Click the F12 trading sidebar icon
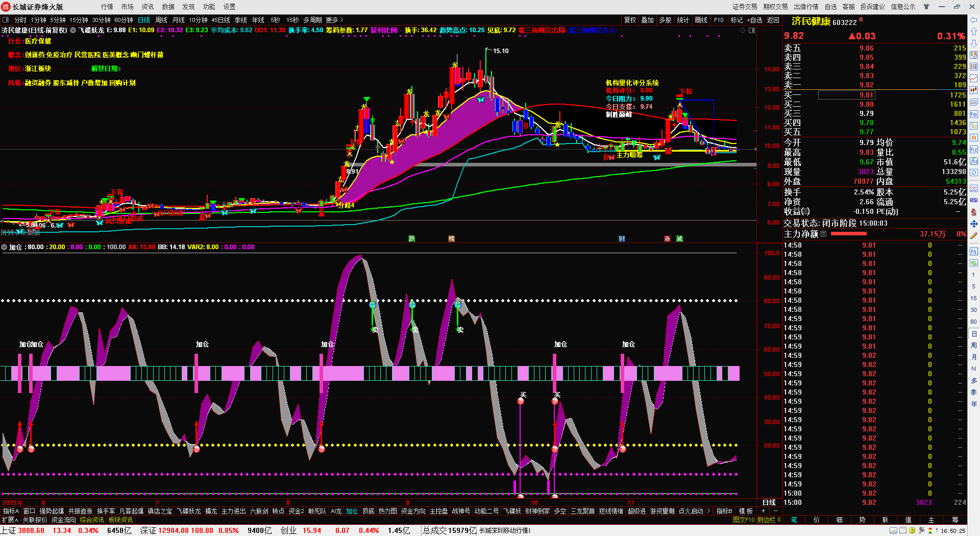980x536 pixels. coord(974,150)
